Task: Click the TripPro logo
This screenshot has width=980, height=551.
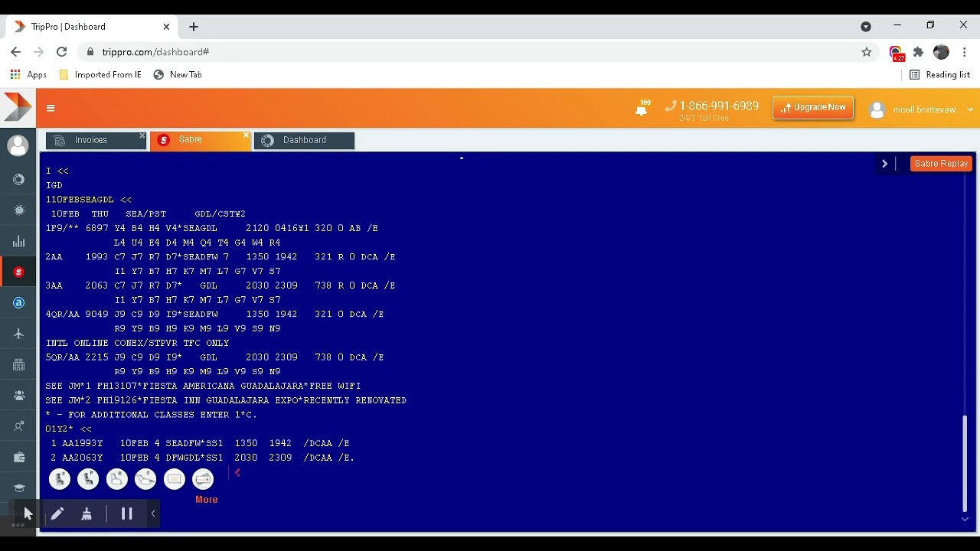Action: [x=17, y=107]
